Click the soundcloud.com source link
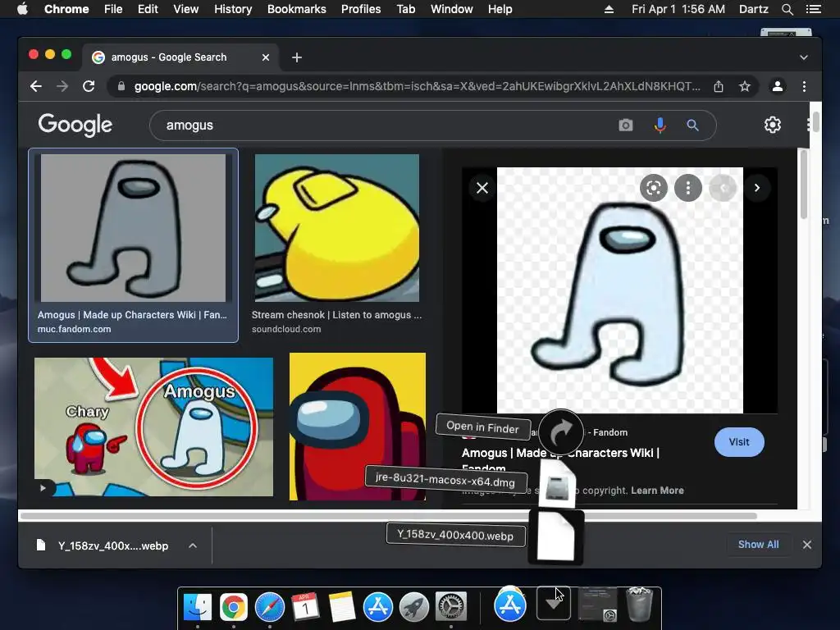This screenshot has height=630, width=840. (x=286, y=329)
